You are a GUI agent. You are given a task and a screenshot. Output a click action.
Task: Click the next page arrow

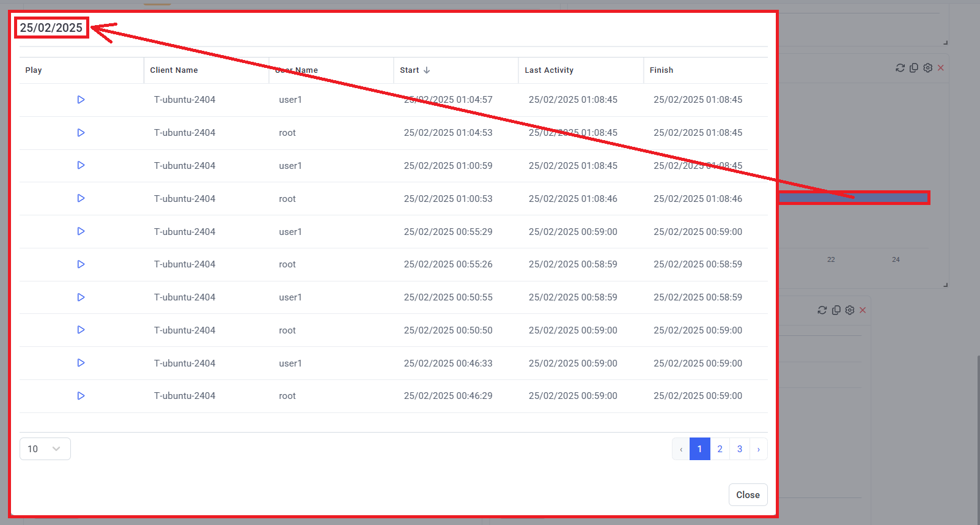tap(759, 449)
